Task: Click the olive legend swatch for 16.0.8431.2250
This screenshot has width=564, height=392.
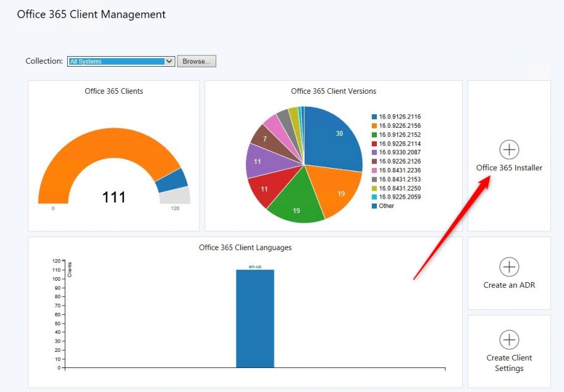Action: click(x=374, y=188)
